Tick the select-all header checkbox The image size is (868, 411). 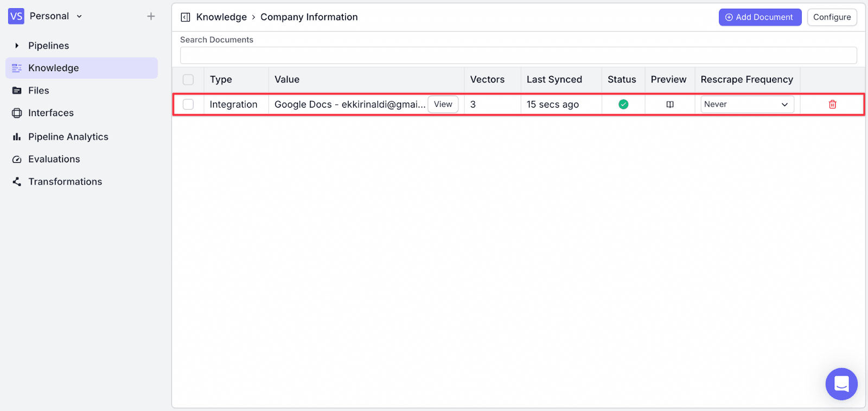[x=188, y=80]
